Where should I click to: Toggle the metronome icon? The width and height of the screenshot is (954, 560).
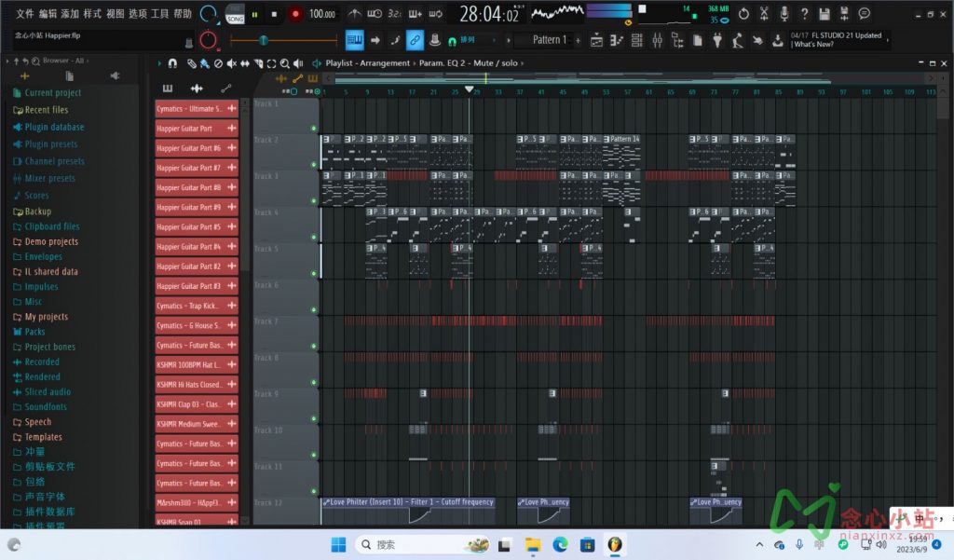[x=354, y=13]
